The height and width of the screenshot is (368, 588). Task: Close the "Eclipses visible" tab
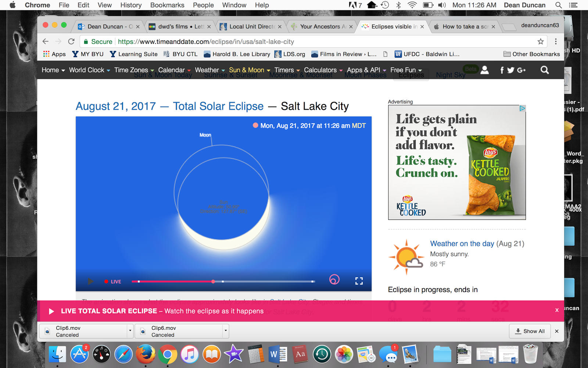pyautogui.click(x=422, y=26)
